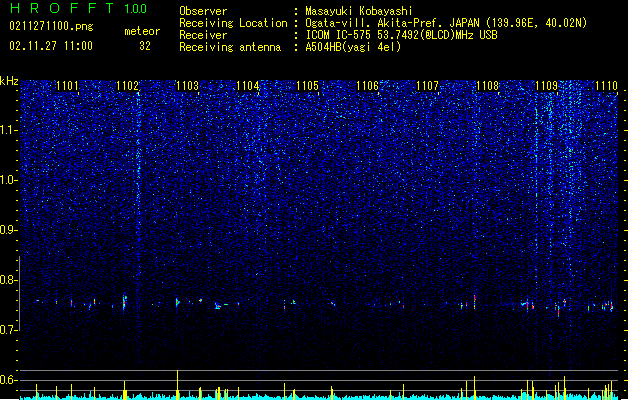This screenshot has width=629, height=400.
Task: Click the Observer label
Action: (x=203, y=11)
